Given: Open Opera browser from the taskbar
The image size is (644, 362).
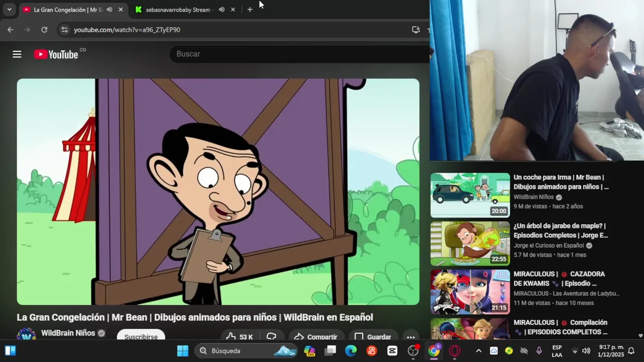Looking at the screenshot, I should [454, 351].
